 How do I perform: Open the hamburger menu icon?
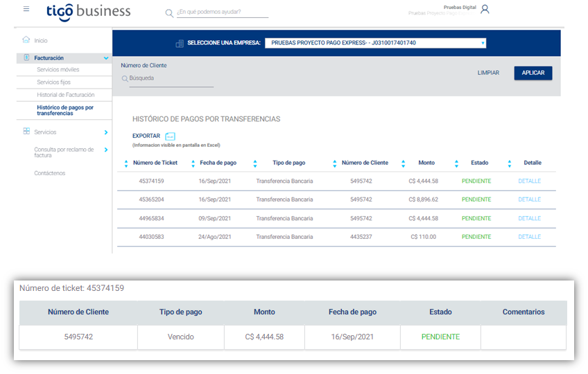pyautogui.click(x=26, y=8)
